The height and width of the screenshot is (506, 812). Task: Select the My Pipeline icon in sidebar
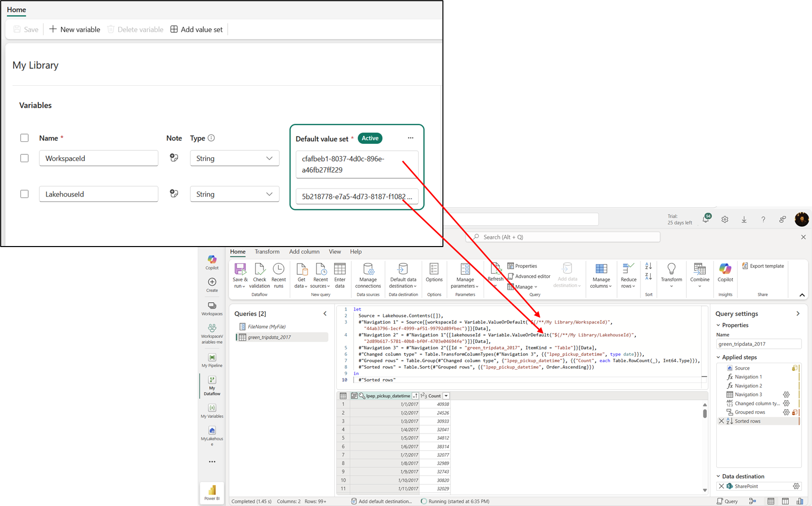[212, 358]
